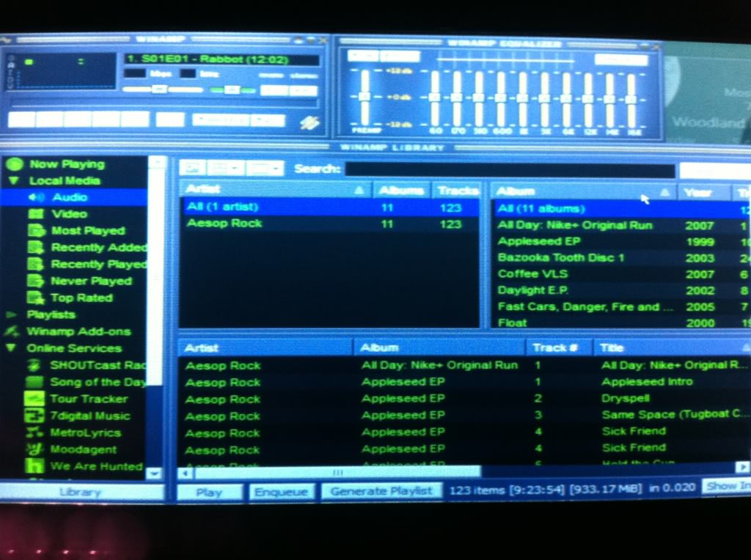Click into the library Search field
Image resolution: width=751 pixels, height=560 pixels.
[510, 170]
